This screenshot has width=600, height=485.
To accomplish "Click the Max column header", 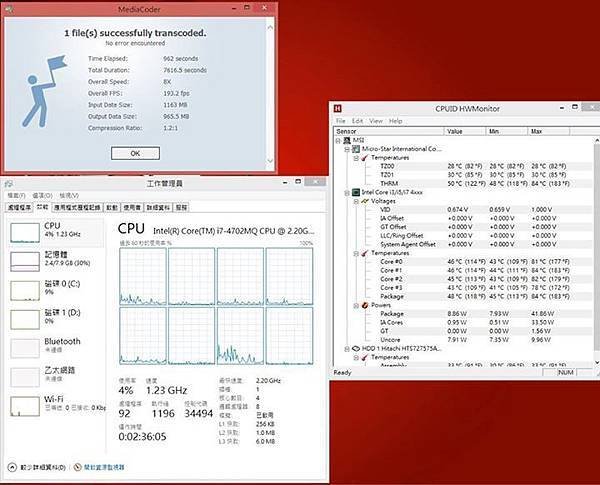I will click(x=549, y=131).
